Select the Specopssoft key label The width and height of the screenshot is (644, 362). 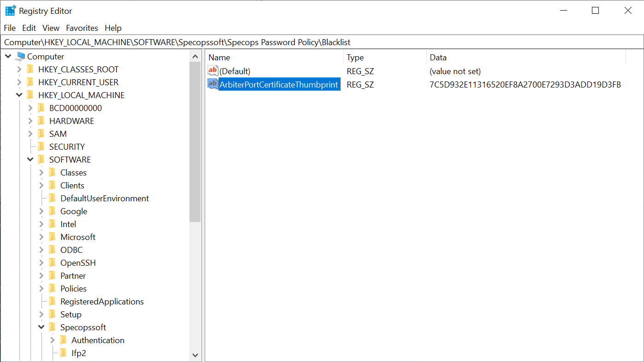pyautogui.click(x=83, y=327)
